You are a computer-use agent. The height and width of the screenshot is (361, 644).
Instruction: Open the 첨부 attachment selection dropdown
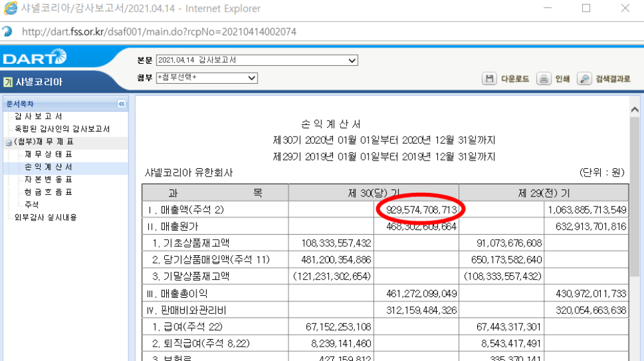[x=207, y=78]
